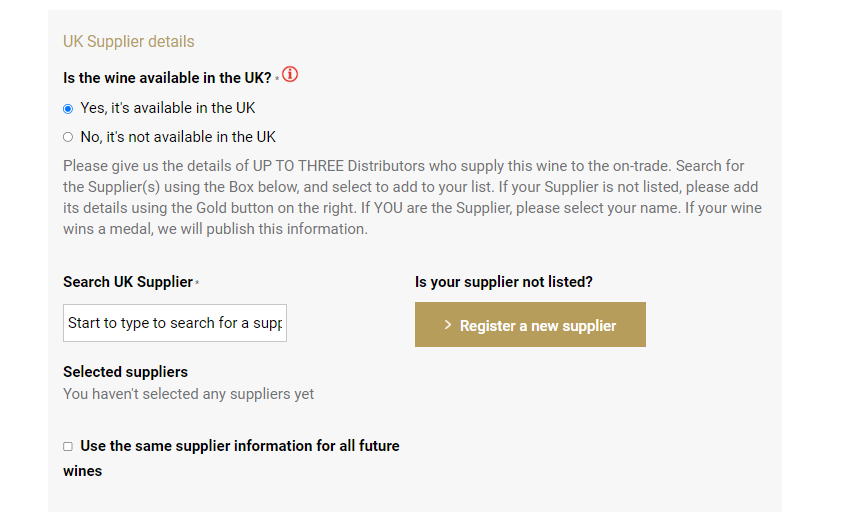Focus the Search UK Supplier text box
The image size is (847, 512).
[175, 323]
